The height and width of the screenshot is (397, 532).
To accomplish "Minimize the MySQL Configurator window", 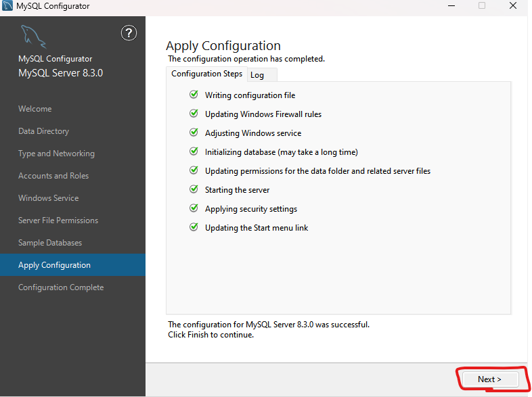I will 451,6.
